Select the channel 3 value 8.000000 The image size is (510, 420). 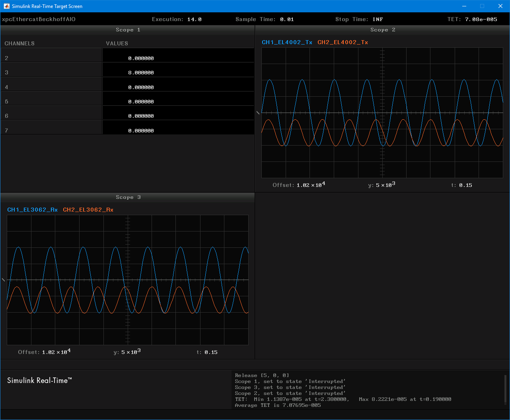pyautogui.click(x=141, y=73)
